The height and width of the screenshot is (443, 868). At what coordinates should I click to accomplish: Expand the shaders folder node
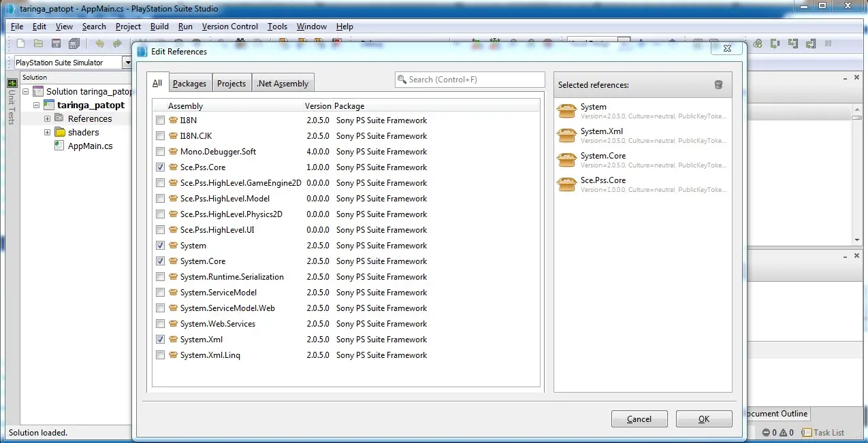(47, 132)
